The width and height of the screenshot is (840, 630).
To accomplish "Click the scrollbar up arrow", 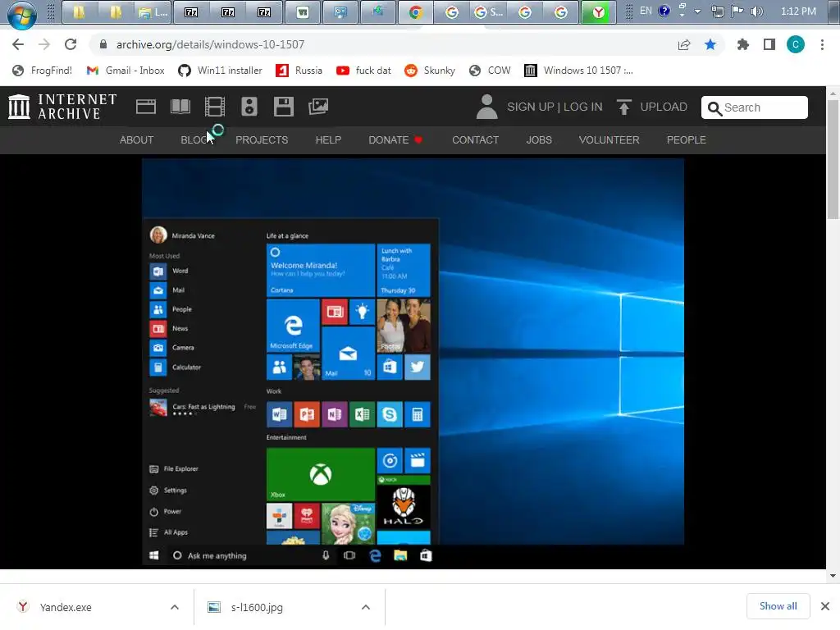I will click(x=833, y=93).
